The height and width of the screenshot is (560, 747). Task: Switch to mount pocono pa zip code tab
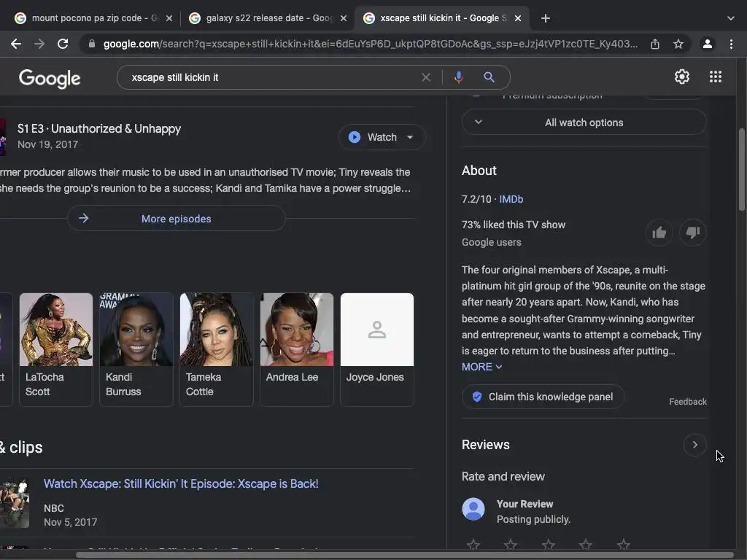pyautogui.click(x=93, y=18)
